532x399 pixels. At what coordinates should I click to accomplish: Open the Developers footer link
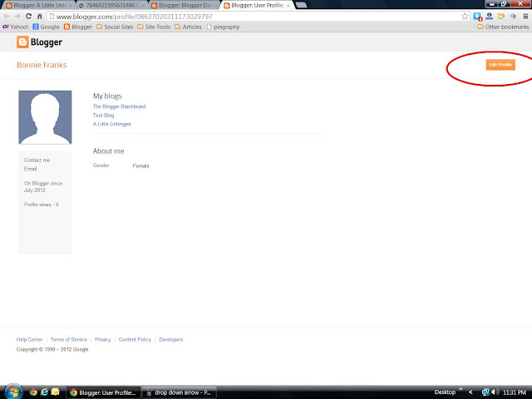point(171,339)
